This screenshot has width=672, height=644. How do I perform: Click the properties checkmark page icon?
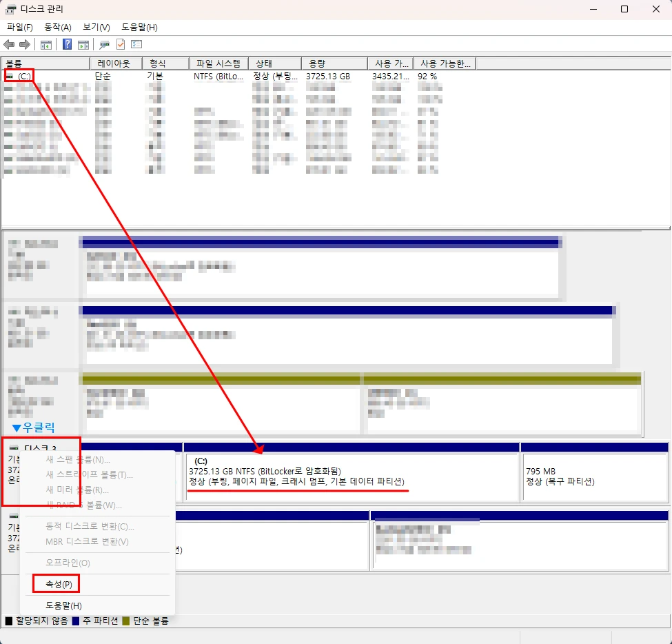coord(121,44)
